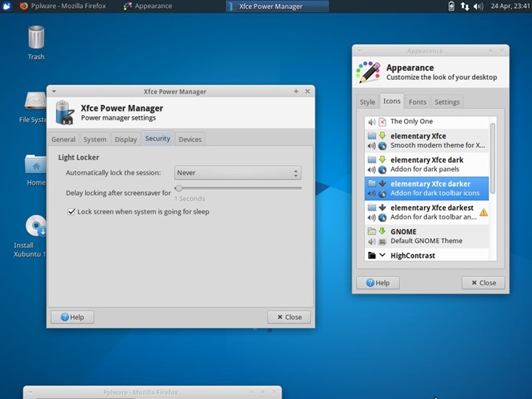Open the Xfce whisker menu mouse icon
The width and height of the screenshot is (532, 399).
7,6
